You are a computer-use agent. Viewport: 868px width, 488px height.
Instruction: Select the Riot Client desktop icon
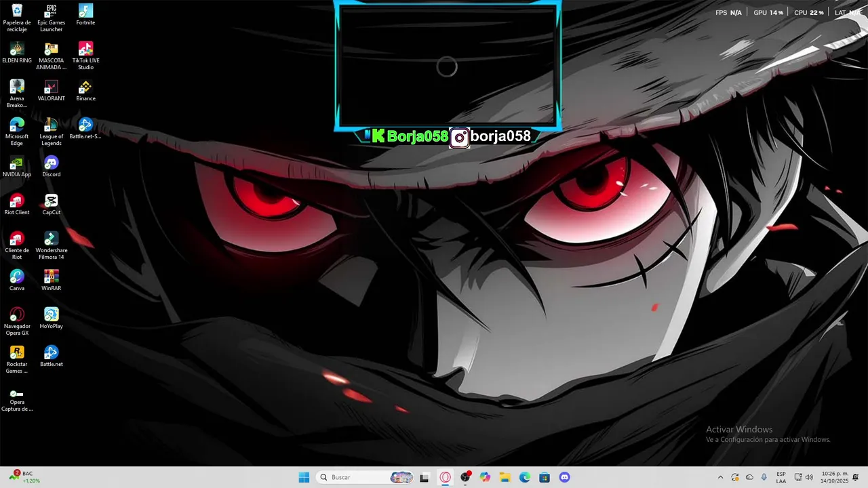point(17,204)
